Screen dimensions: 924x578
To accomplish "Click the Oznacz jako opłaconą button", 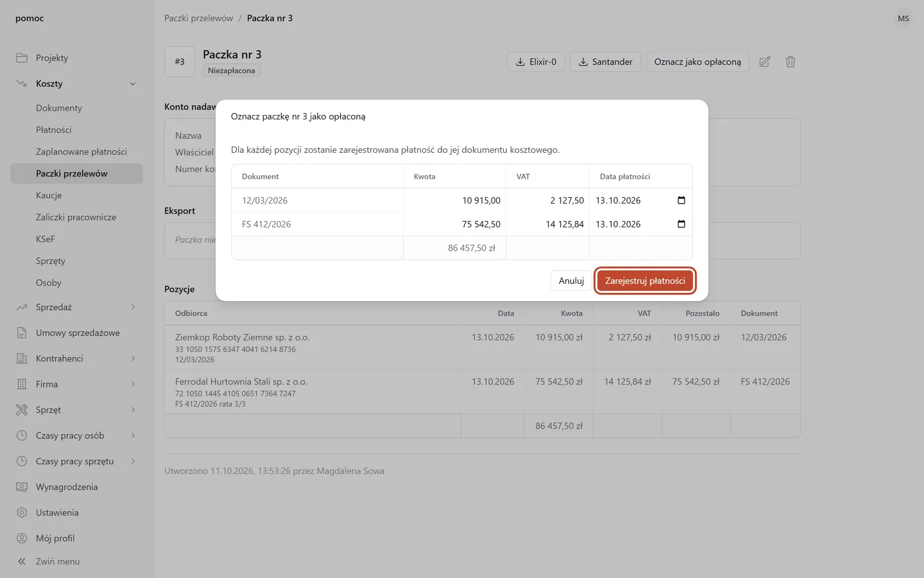I will click(697, 62).
